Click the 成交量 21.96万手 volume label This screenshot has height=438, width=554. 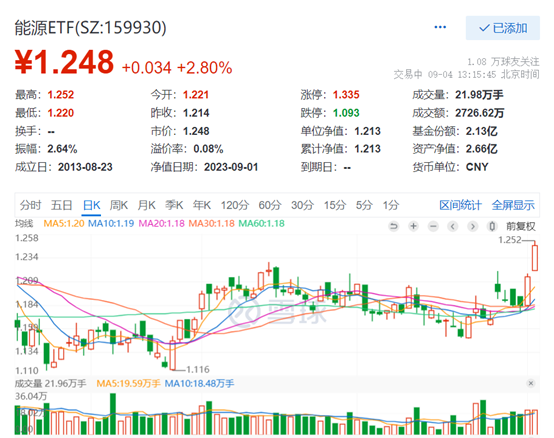point(51,383)
